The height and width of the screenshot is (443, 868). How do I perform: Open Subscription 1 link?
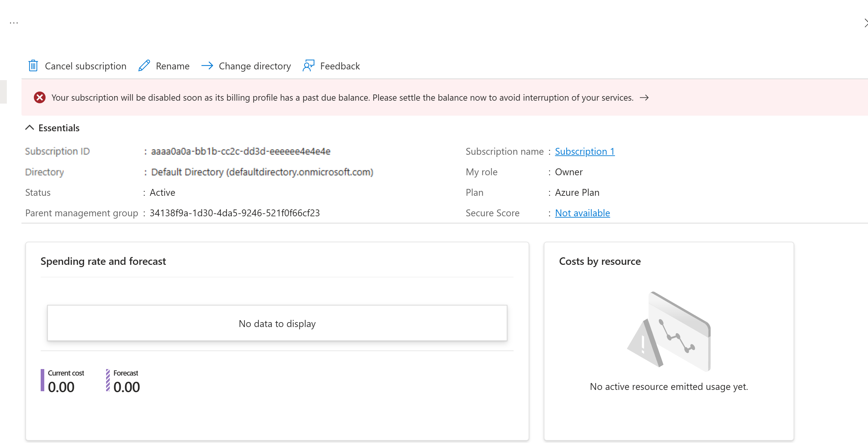coord(585,151)
